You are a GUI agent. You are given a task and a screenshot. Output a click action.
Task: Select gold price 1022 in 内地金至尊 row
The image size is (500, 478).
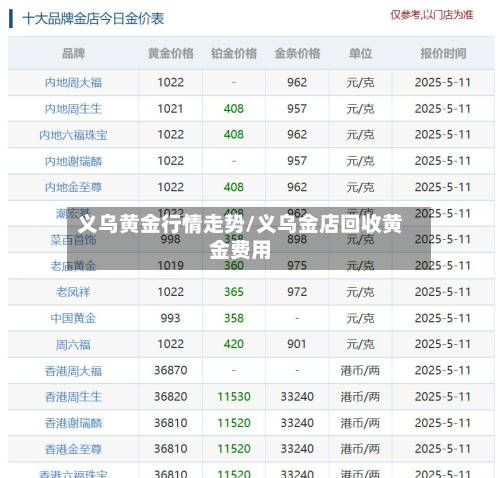pyautogui.click(x=171, y=187)
